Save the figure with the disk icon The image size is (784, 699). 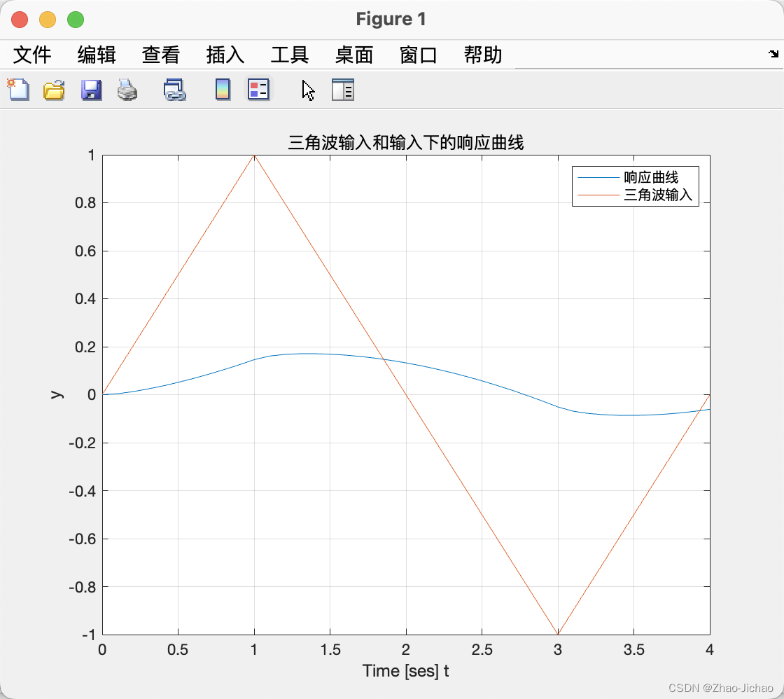[x=91, y=90]
